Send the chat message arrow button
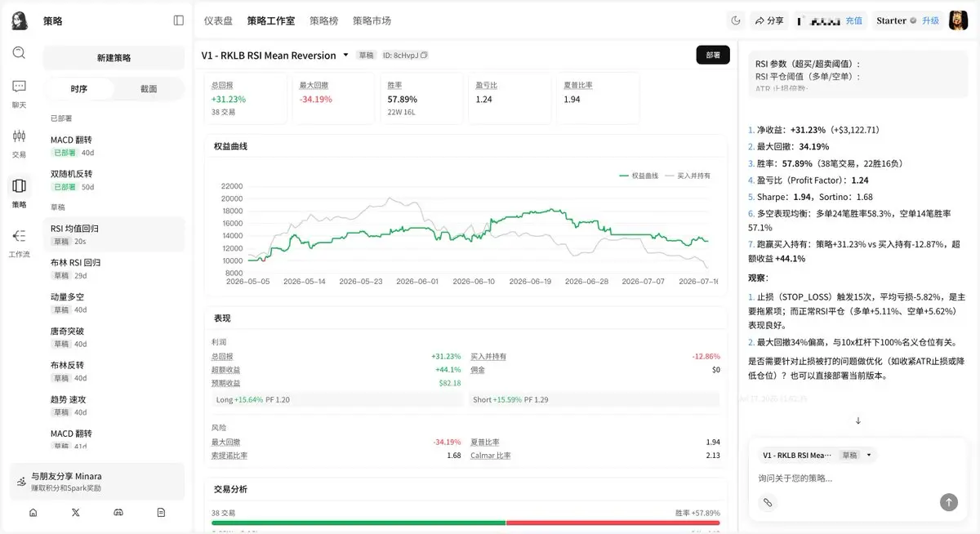 (x=948, y=502)
